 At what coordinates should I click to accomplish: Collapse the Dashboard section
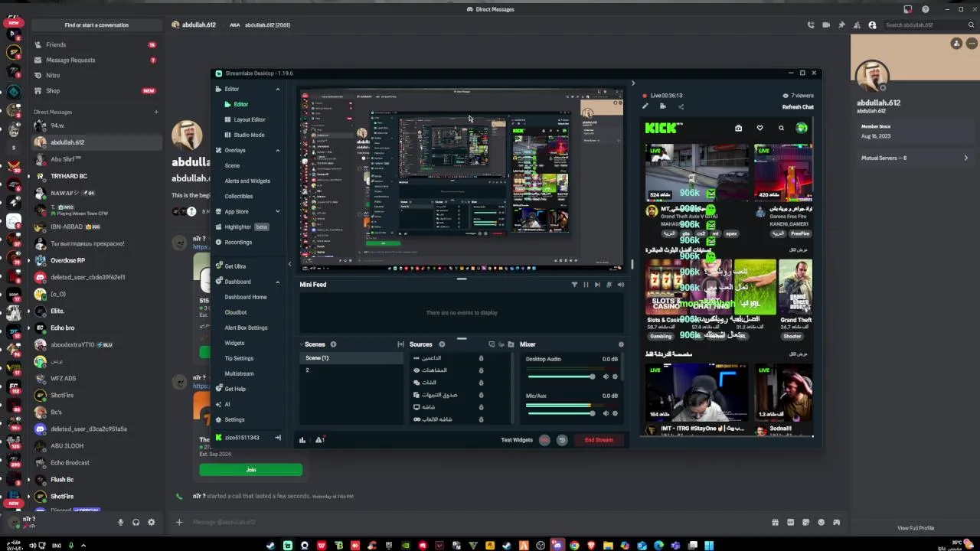(x=278, y=282)
